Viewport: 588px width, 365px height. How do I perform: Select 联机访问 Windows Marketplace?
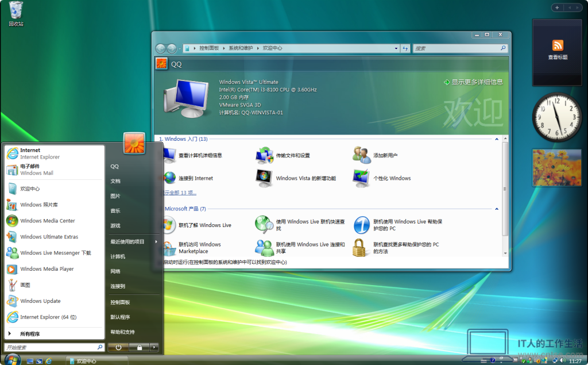click(193, 248)
